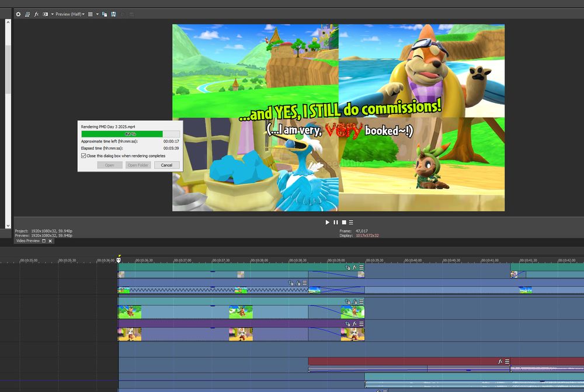Click Stop in Video Preview transport

click(x=344, y=222)
